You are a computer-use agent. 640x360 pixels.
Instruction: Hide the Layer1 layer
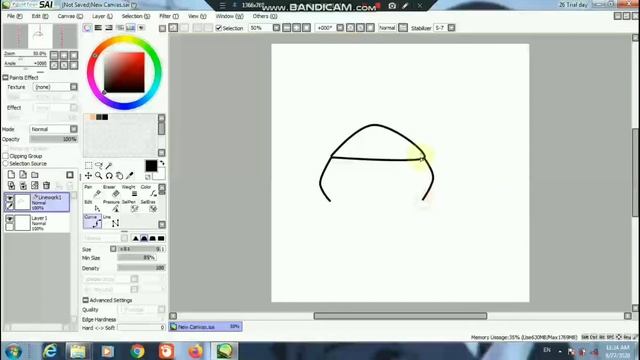click(x=9, y=219)
